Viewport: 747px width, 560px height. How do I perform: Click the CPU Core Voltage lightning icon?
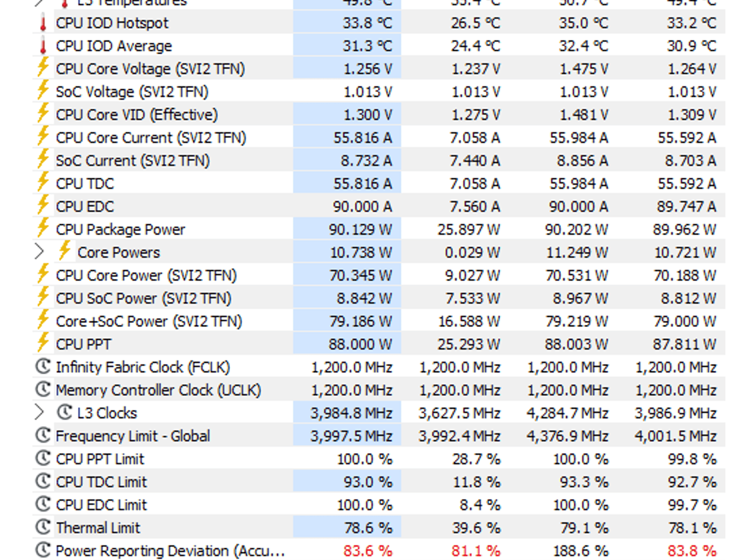43,67
